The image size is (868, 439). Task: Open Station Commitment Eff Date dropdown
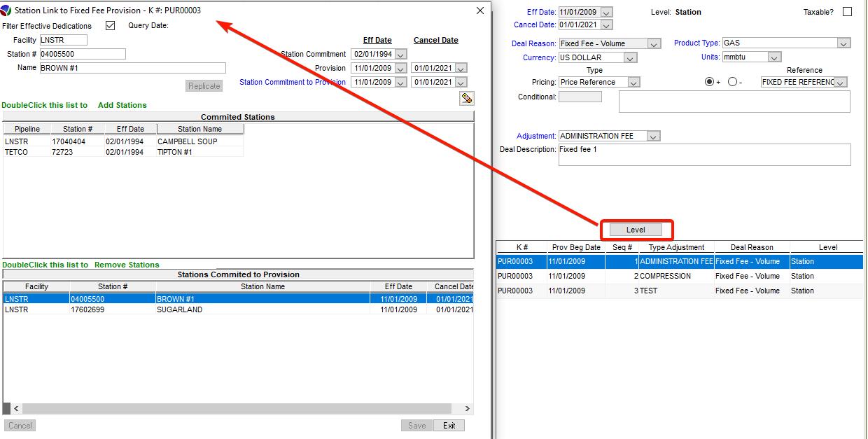[400, 54]
